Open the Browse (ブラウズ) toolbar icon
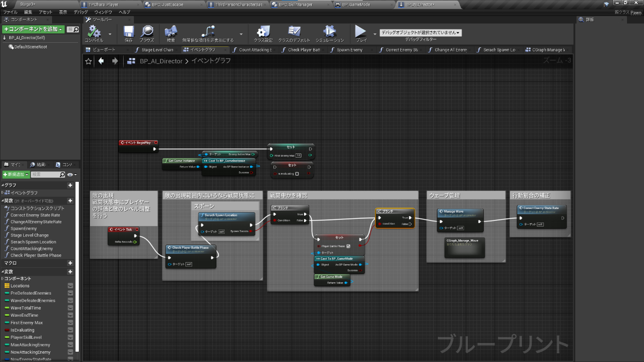 [x=147, y=32]
